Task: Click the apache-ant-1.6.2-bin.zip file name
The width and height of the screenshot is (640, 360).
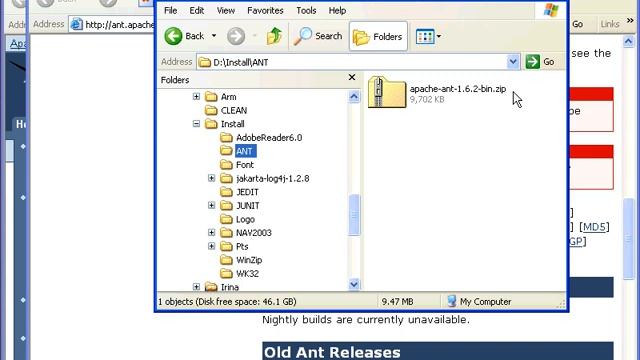Action: pyautogui.click(x=458, y=89)
